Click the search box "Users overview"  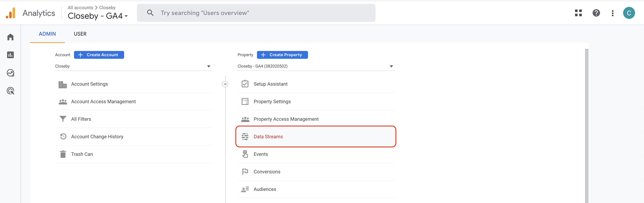coord(256,13)
